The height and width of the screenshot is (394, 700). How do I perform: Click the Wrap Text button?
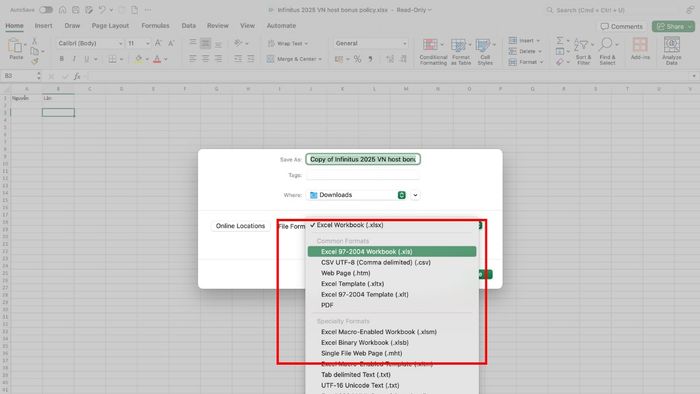288,43
